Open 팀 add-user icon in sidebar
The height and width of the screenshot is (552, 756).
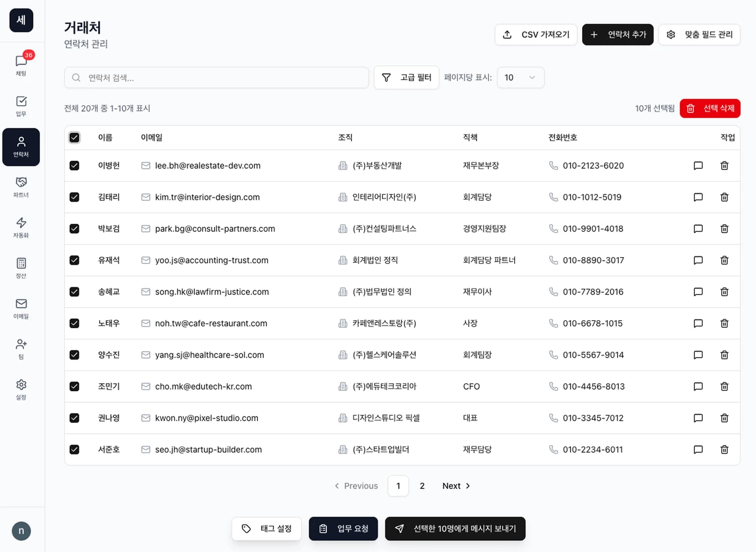21,348
